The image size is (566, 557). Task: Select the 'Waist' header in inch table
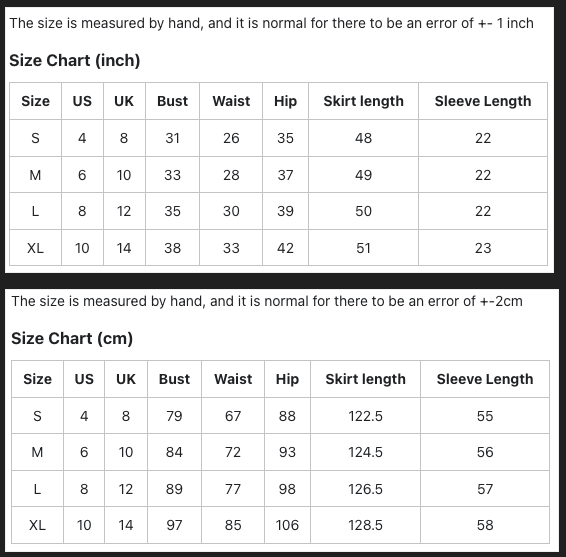tap(231, 101)
